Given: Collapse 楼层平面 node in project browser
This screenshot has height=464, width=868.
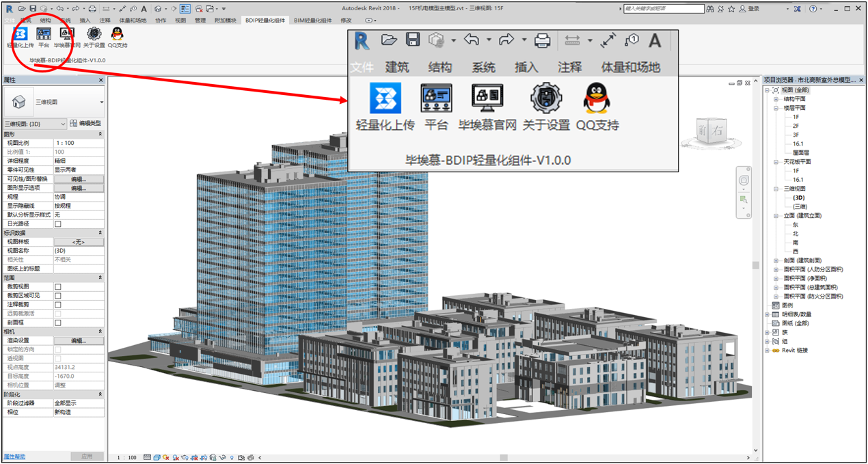Looking at the screenshot, I should pyautogui.click(x=776, y=108).
